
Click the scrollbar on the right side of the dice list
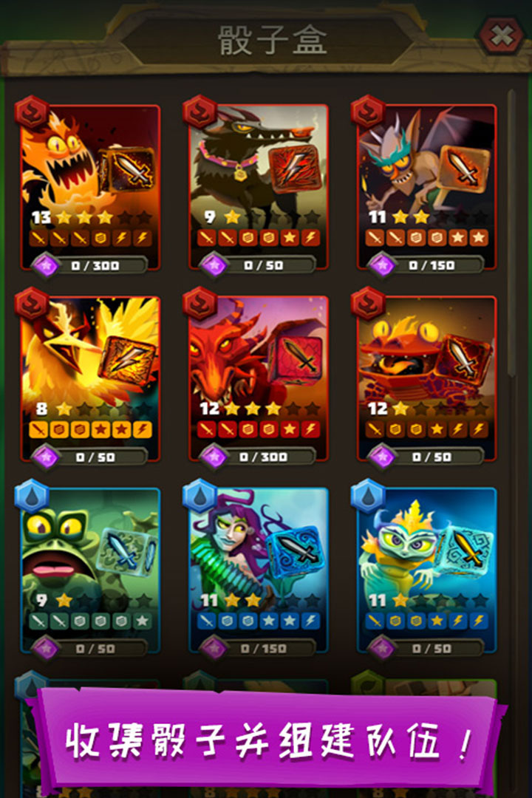511,234
